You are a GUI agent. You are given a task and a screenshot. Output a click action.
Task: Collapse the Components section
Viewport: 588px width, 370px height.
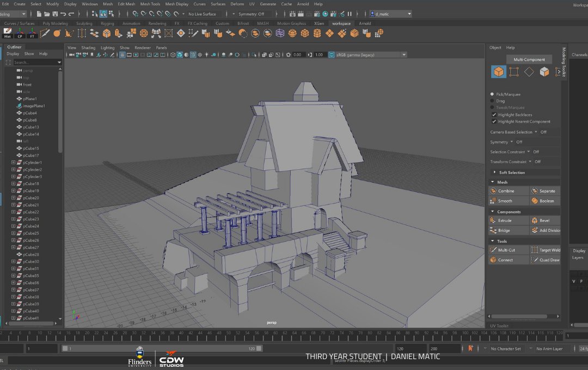[x=492, y=212]
